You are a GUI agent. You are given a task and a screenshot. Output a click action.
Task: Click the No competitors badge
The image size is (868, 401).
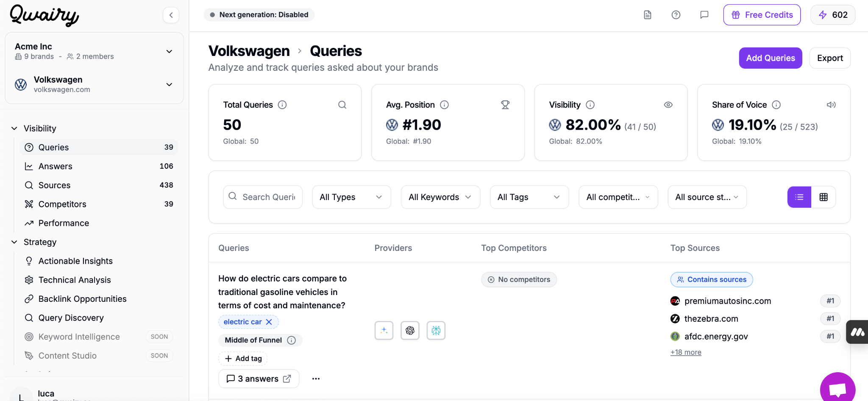pyautogui.click(x=519, y=279)
